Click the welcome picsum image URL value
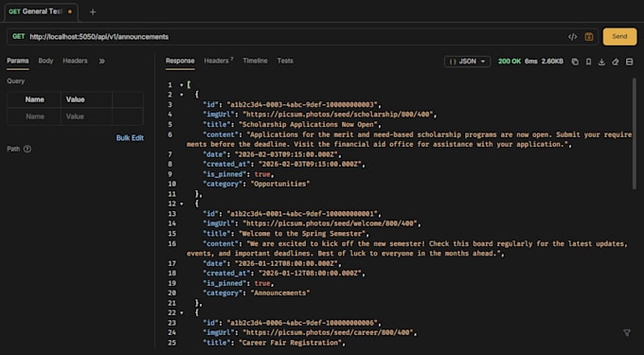 [331, 223]
